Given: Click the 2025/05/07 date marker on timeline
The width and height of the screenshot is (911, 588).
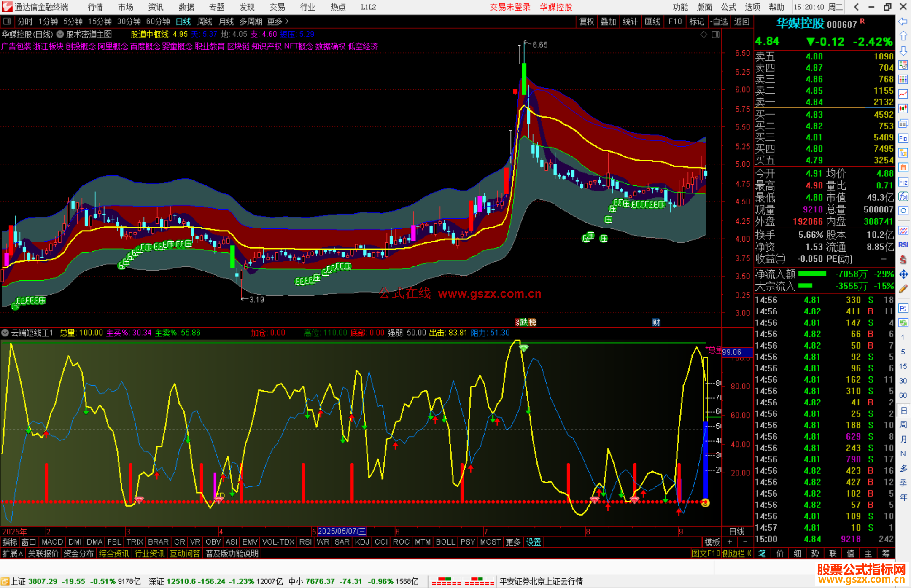Looking at the screenshot, I should pyautogui.click(x=342, y=531).
